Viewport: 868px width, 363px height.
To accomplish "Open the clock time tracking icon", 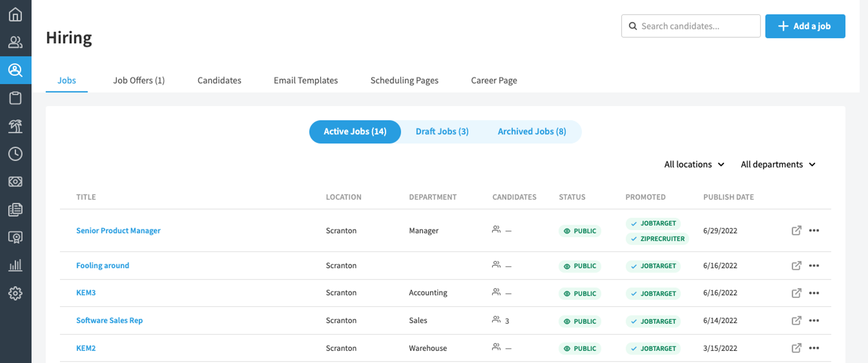I will point(16,154).
